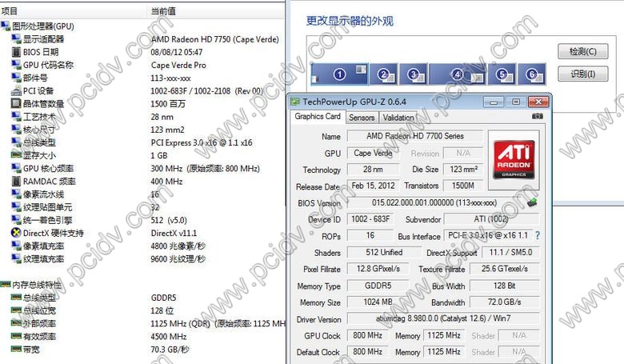Open the Bus Interface question mark help

pyautogui.click(x=538, y=235)
